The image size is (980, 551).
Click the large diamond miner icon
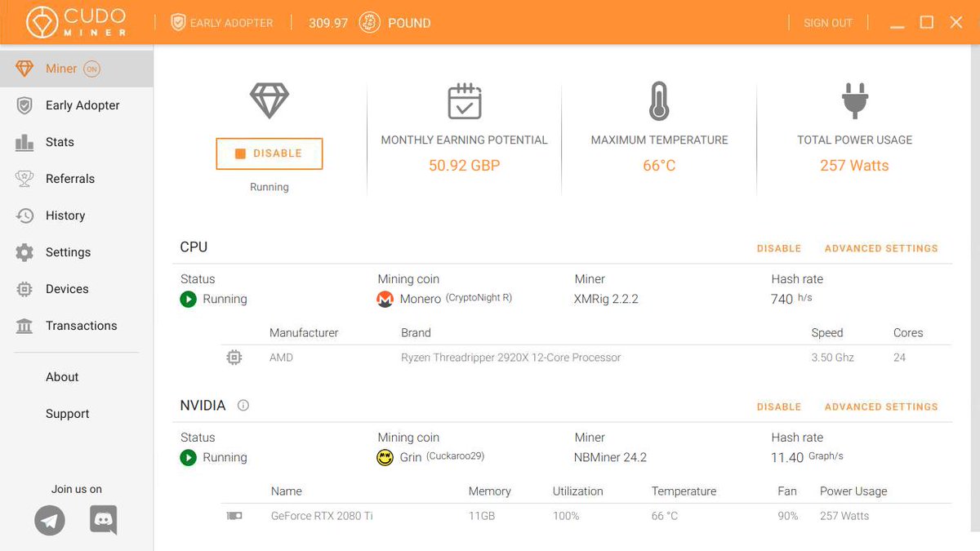click(x=269, y=101)
